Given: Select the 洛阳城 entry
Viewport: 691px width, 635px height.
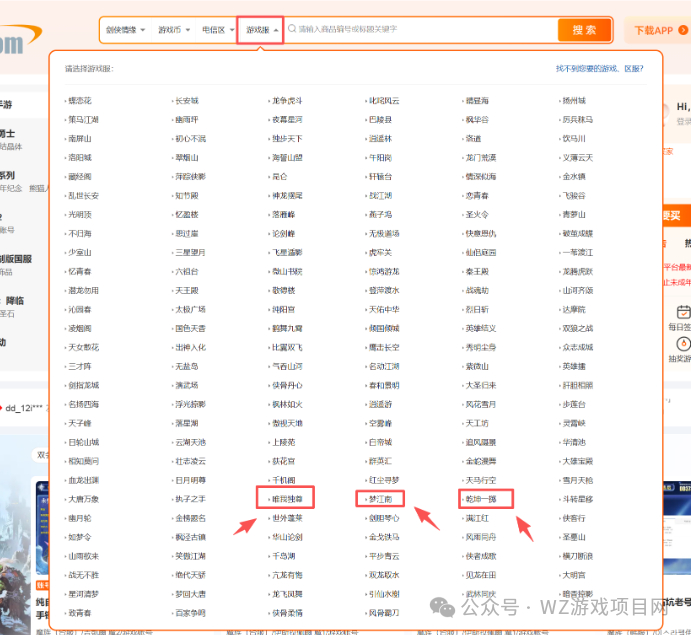Looking at the screenshot, I should (80, 158).
